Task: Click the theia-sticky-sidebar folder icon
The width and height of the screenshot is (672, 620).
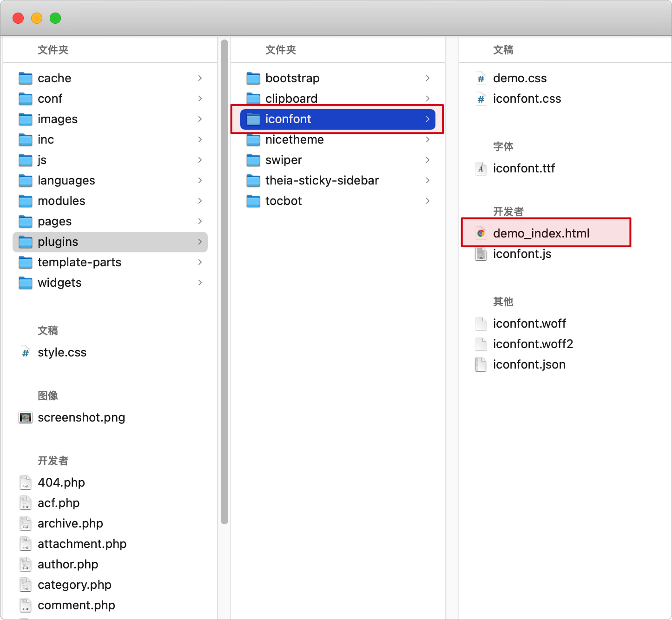Action: [253, 180]
